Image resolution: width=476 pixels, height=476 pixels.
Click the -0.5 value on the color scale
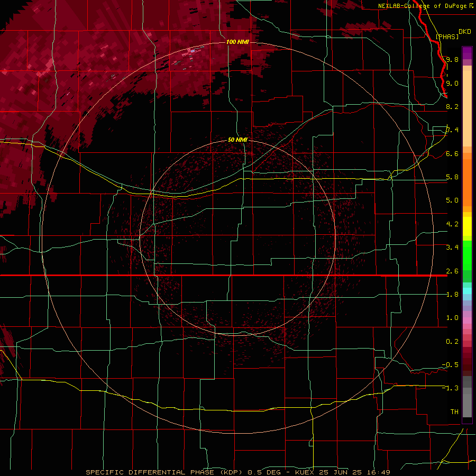(x=450, y=365)
